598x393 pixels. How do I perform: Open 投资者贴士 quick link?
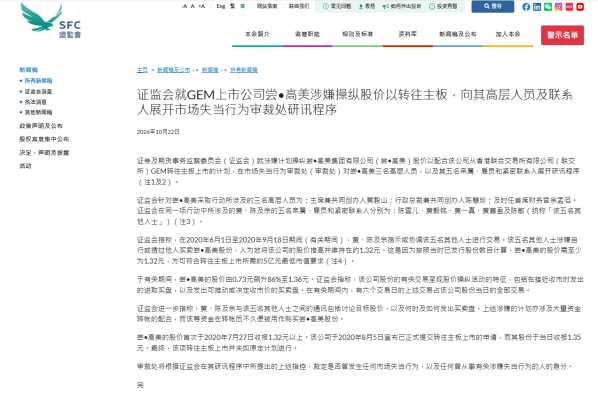tap(443, 6)
